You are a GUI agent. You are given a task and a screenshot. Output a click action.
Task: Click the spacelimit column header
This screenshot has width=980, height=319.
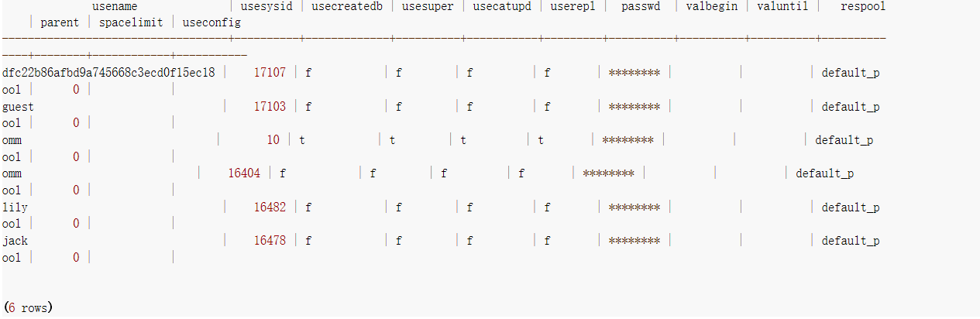pyautogui.click(x=130, y=22)
